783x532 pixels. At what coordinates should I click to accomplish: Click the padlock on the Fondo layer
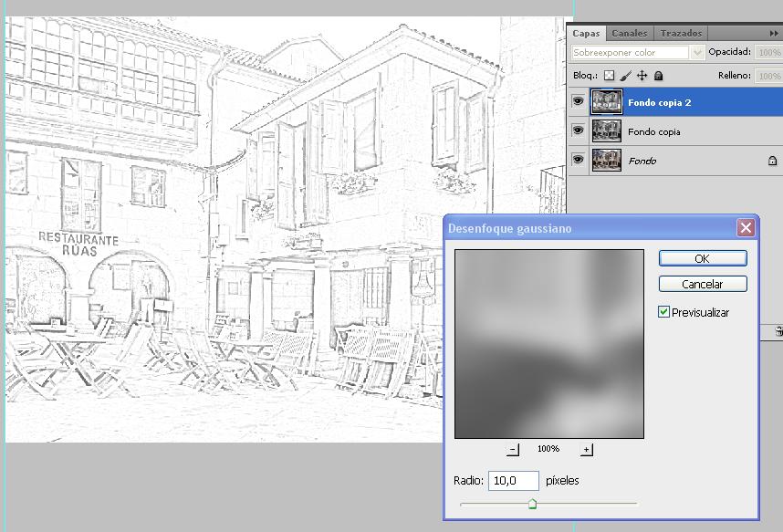tap(772, 162)
